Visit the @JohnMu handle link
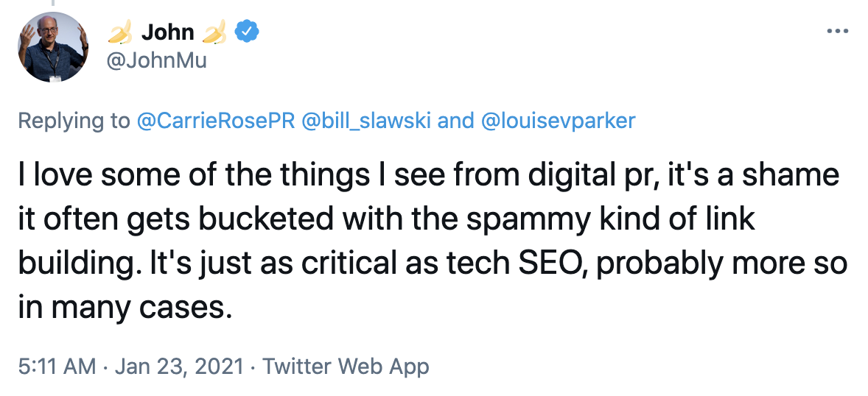 pyautogui.click(x=156, y=60)
